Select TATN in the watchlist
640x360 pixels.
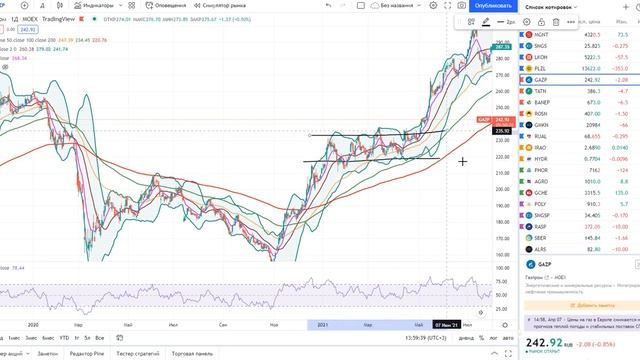pos(580,91)
